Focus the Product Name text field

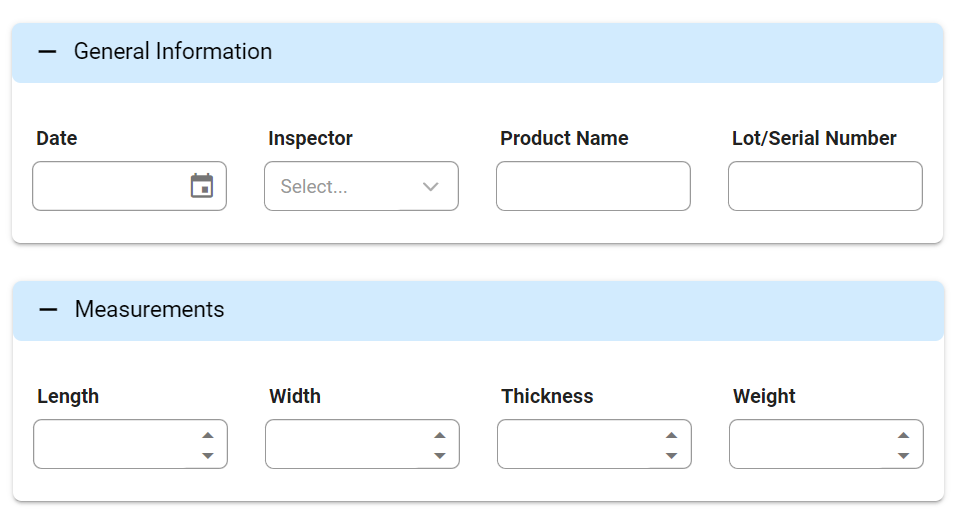click(x=593, y=187)
